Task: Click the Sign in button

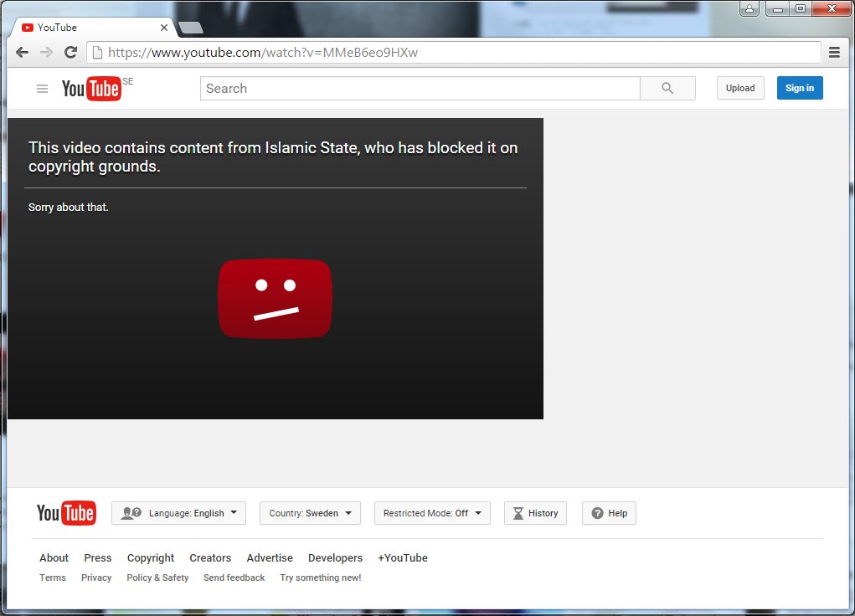Action: [x=800, y=89]
